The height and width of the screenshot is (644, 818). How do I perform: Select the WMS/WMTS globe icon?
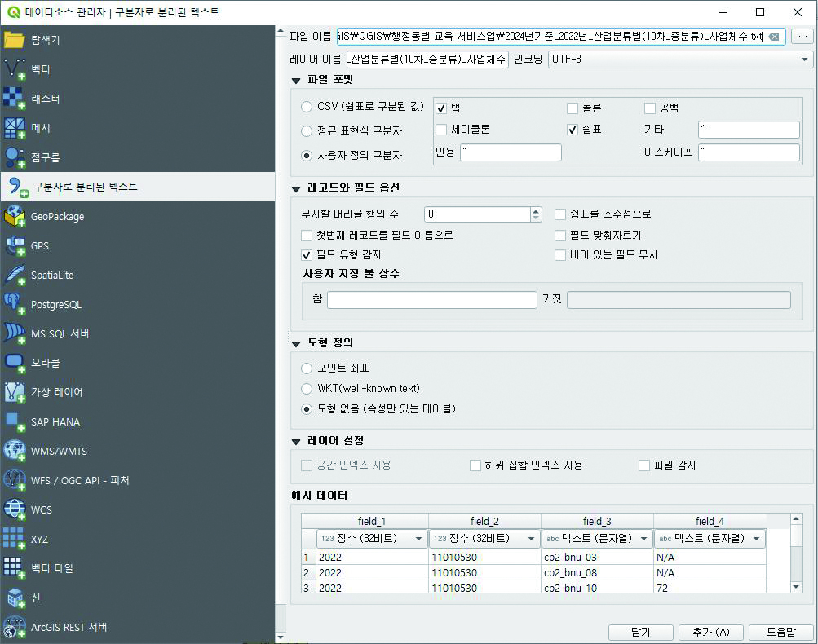15,451
